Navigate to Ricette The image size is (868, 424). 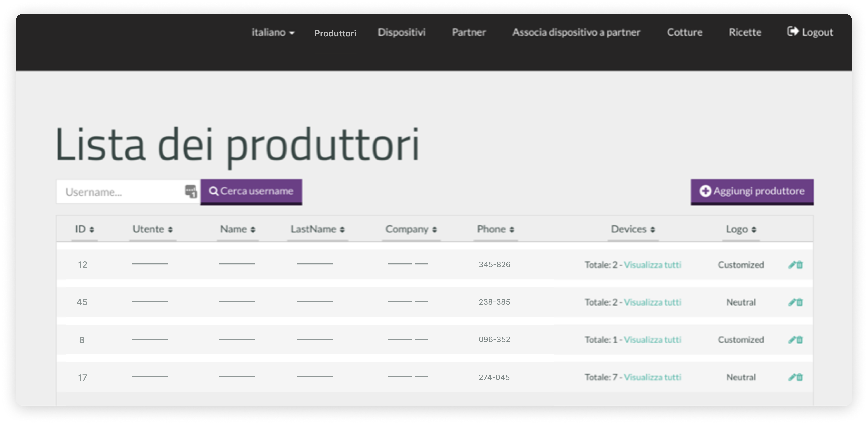pyautogui.click(x=745, y=32)
